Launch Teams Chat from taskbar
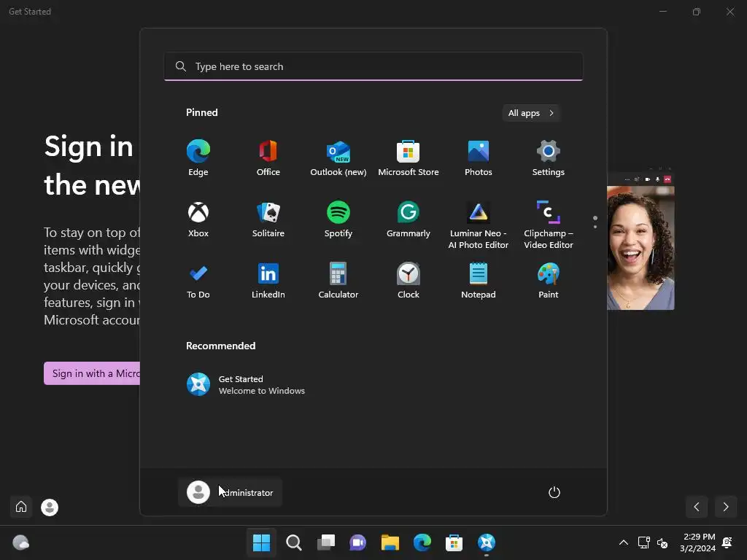The height and width of the screenshot is (560, 747). [x=357, y=542]
